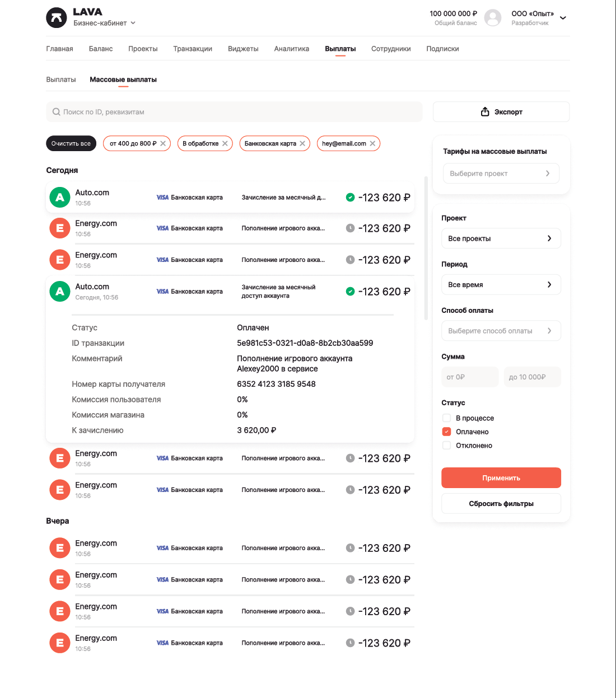Click the LAVA logo icon
Image resolution: width=616 pixels, height=698 pixels.
click(x=56, y=18)
